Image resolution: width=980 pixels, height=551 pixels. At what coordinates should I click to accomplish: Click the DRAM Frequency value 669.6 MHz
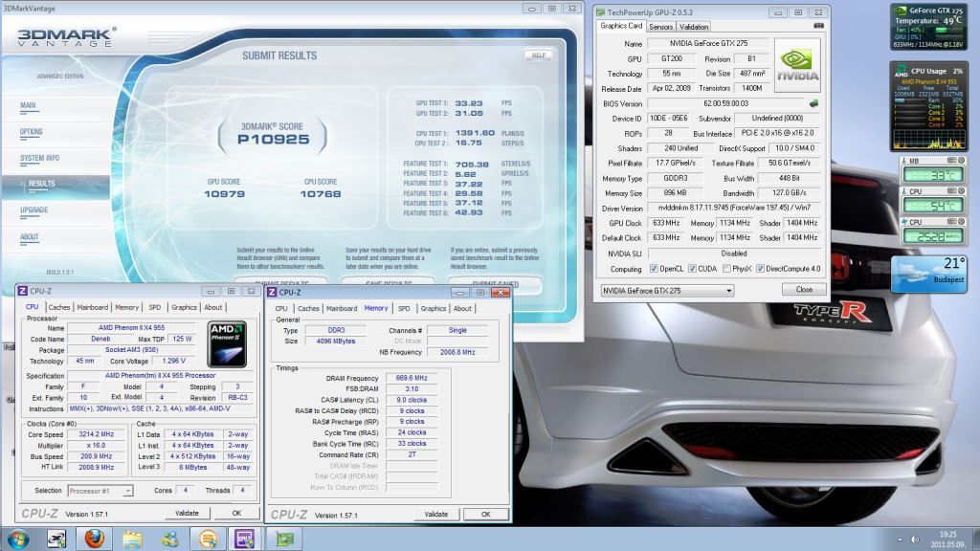tap(412, 378)
